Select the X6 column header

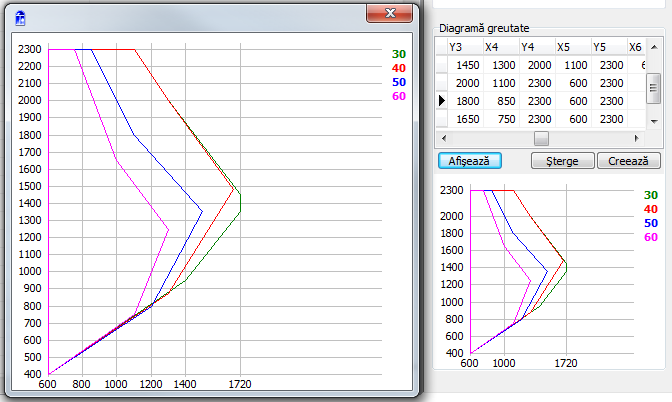636,47
